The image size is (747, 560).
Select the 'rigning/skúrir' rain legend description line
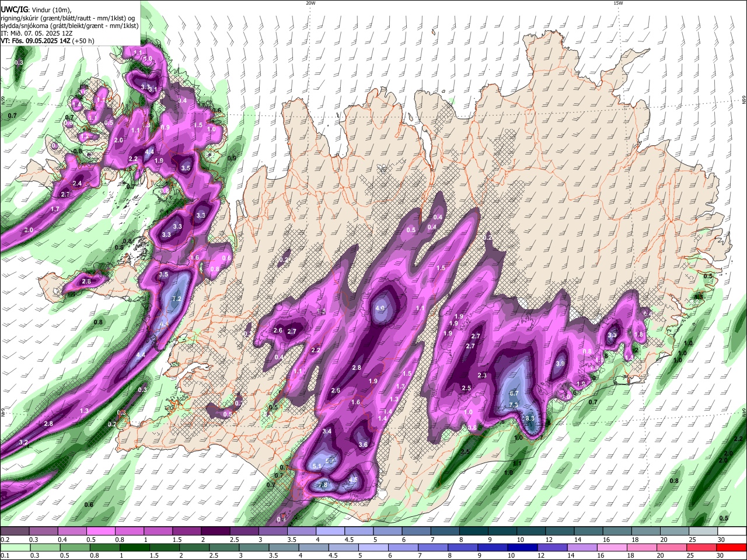(x=68, y=17)
